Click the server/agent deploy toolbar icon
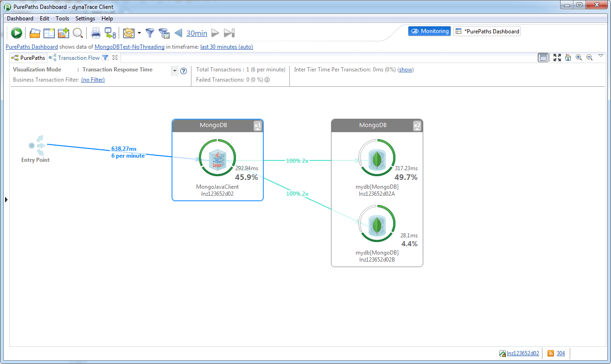The height and width of the screenshot is (364, 611). 110,33
